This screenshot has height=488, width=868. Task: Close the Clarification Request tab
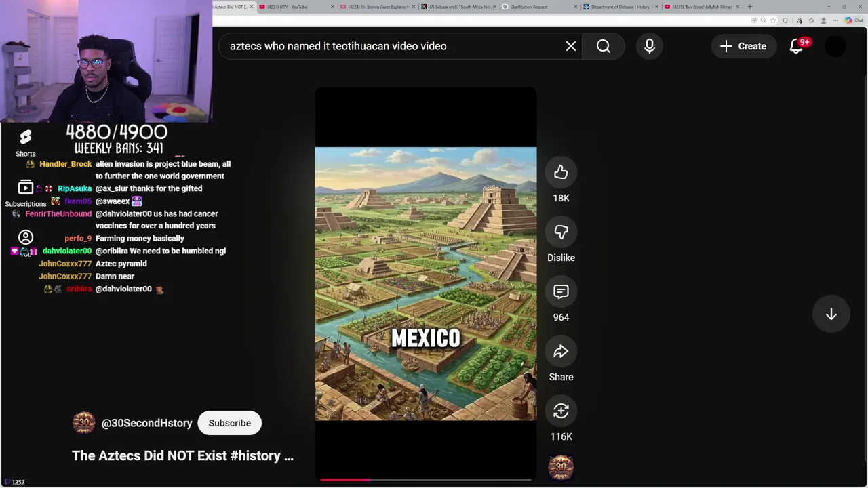click(576, 7)
